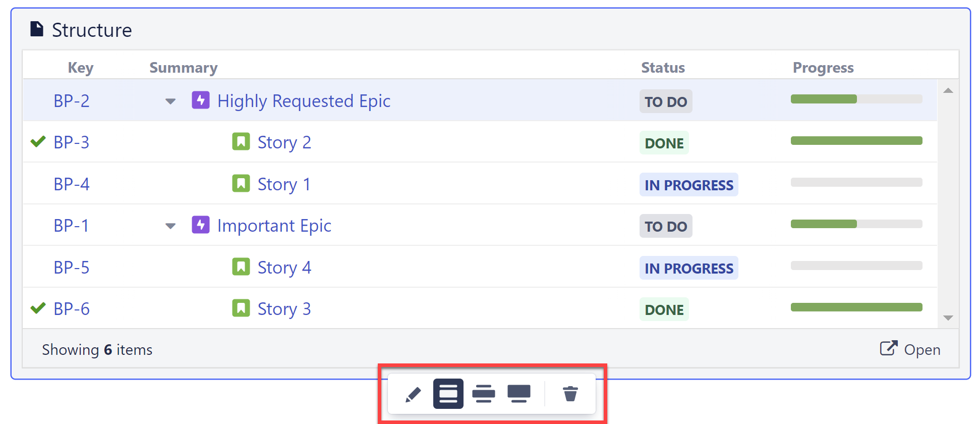
Task: Click the Structure document icon
Action: [x=37, y=29]
